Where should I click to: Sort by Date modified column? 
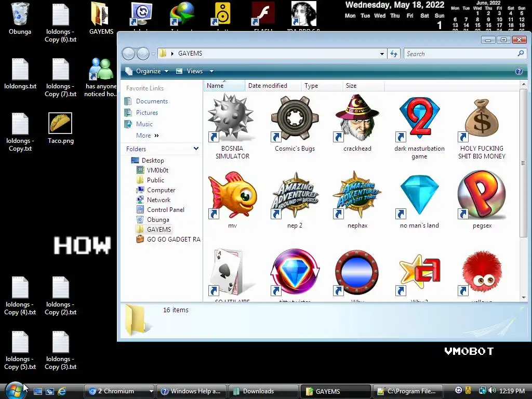point(273,86)
